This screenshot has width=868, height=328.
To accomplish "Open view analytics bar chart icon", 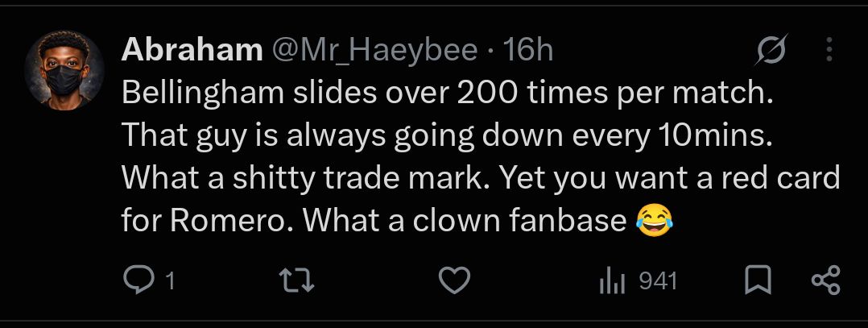I will [x=612, y=281].
